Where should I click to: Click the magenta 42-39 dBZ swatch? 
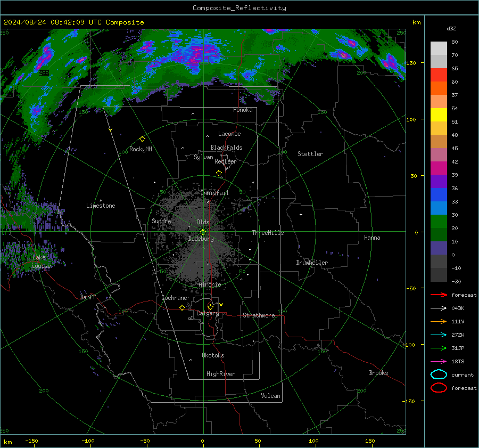[439, 168]
